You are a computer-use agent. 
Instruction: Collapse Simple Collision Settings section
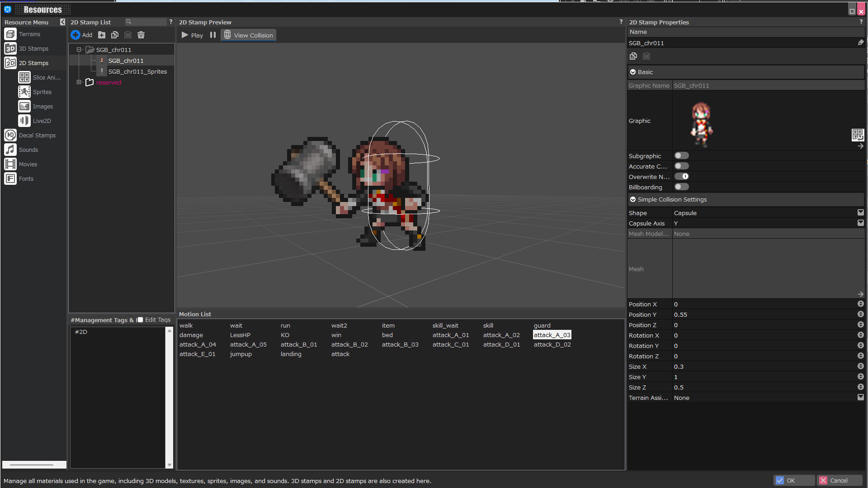[633, 199]
